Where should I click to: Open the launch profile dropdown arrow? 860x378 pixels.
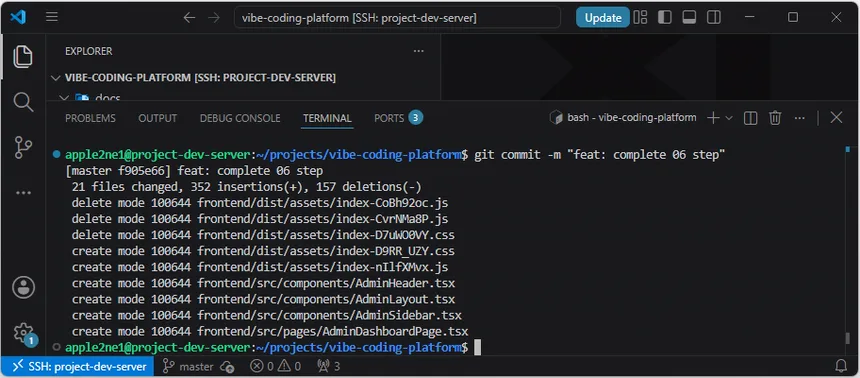click(x=729, y=117)
